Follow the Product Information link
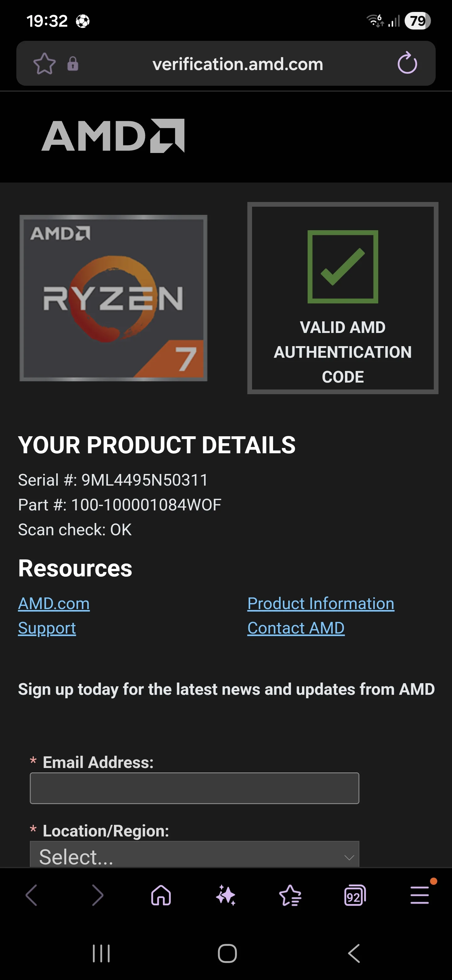The width and height of the screenshot is (452, 980). click(321, 604)
